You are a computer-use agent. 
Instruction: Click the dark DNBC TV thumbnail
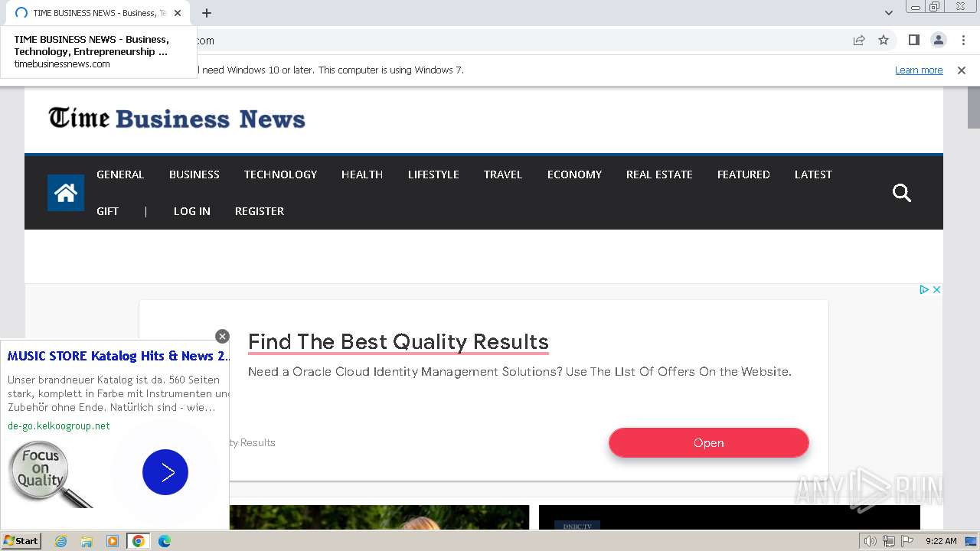[730, 517]
